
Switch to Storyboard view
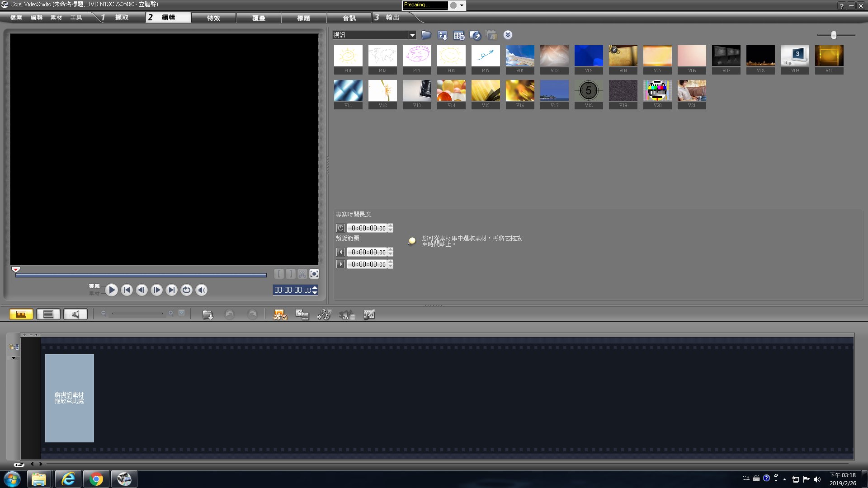[21, 314]
